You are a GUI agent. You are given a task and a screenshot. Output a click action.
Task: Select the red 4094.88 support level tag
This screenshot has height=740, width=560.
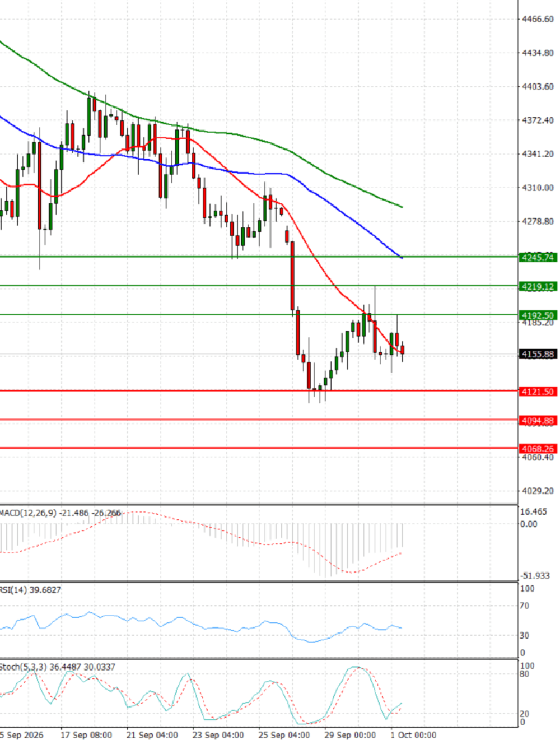[538, 420]
